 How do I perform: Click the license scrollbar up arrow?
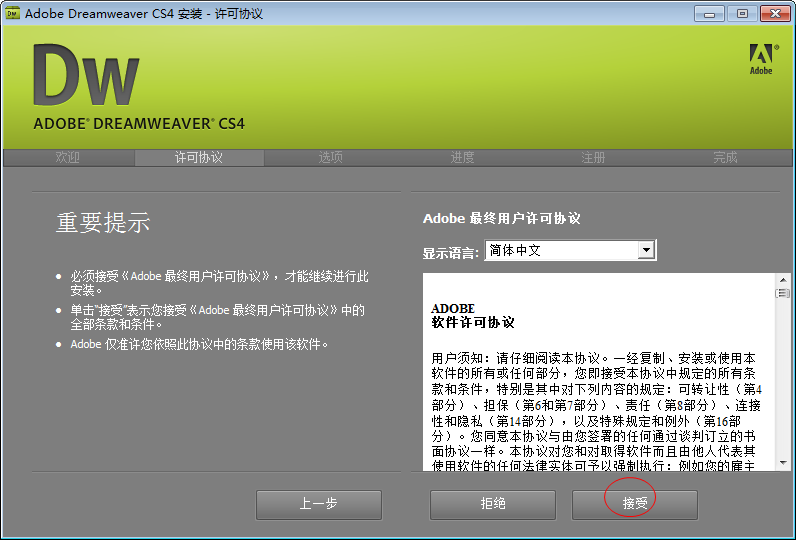tap(783, 280)
